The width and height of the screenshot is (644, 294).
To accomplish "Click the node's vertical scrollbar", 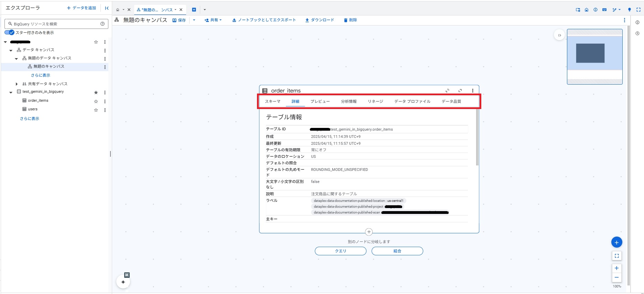I will 477,138.
